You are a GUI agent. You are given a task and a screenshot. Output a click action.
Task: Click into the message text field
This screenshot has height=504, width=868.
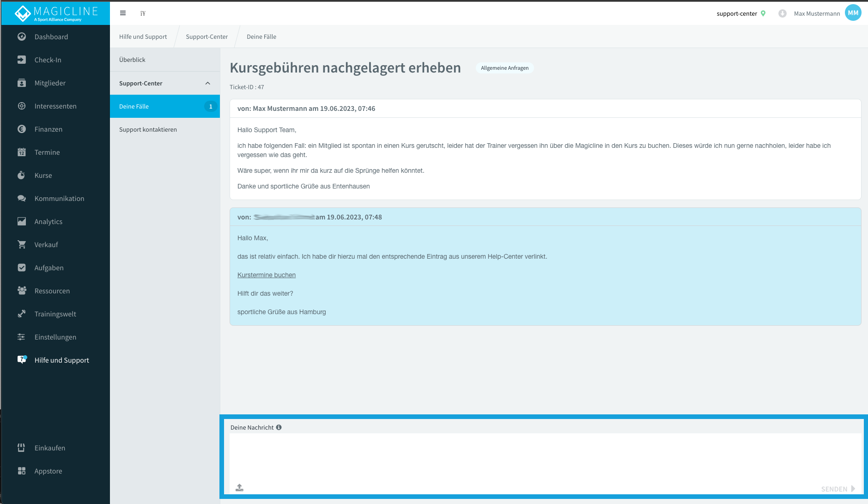coord(543,457)
